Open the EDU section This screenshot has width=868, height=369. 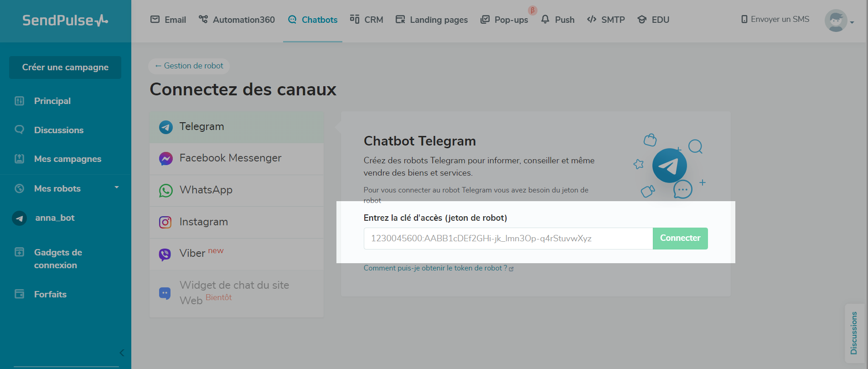(653, 20)
